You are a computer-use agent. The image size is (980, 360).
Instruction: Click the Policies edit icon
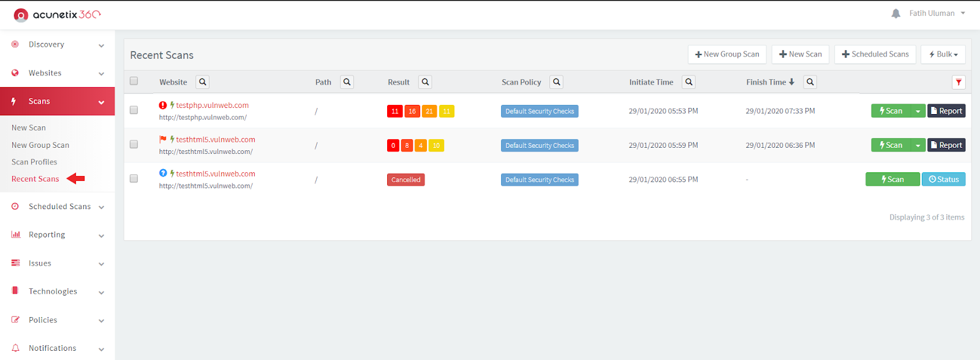click(x=16, y=320)
